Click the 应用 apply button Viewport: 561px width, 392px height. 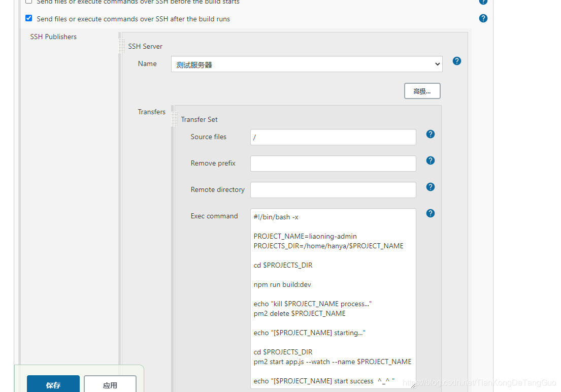tap(110, 384)
